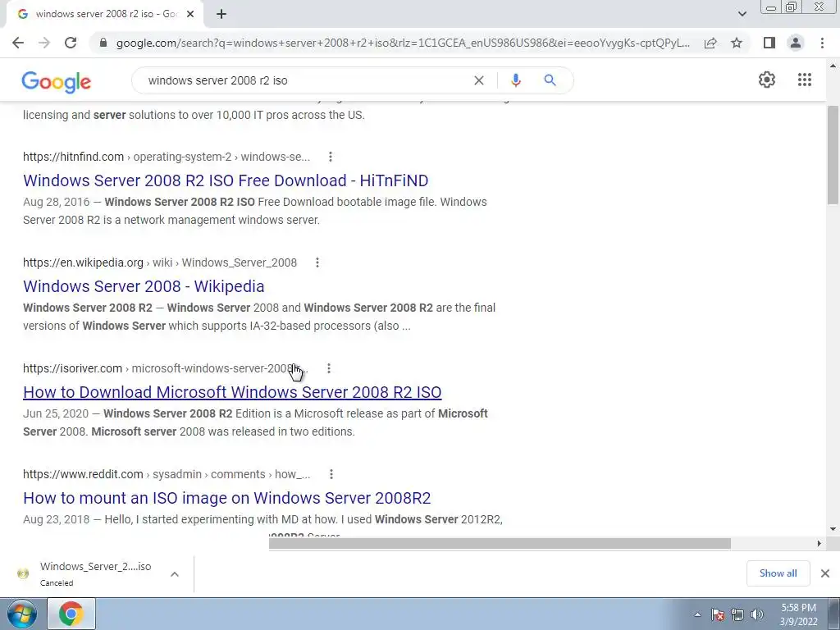Clear the search query text
The height and width of the screenshot is (630, 840).
tap(479, 80)
